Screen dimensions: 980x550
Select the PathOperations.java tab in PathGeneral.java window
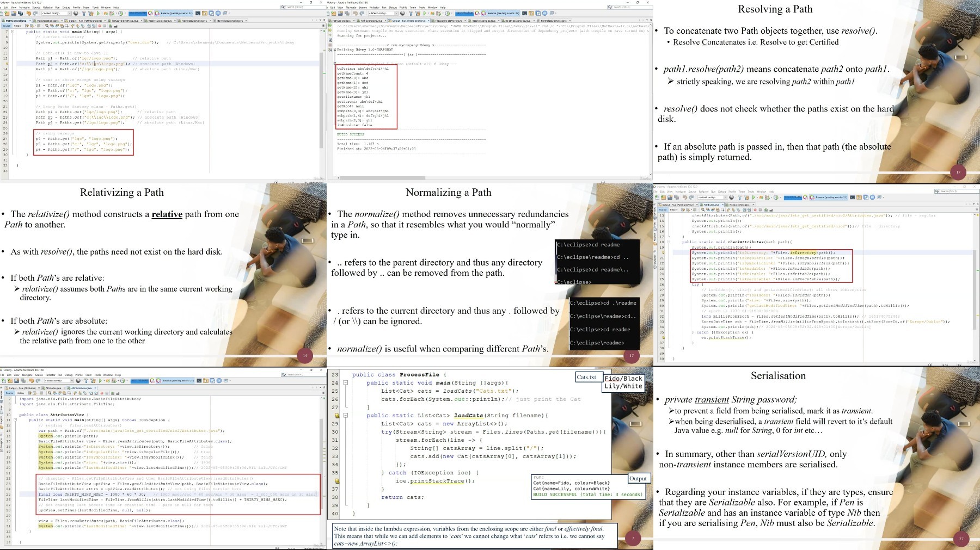48,21
